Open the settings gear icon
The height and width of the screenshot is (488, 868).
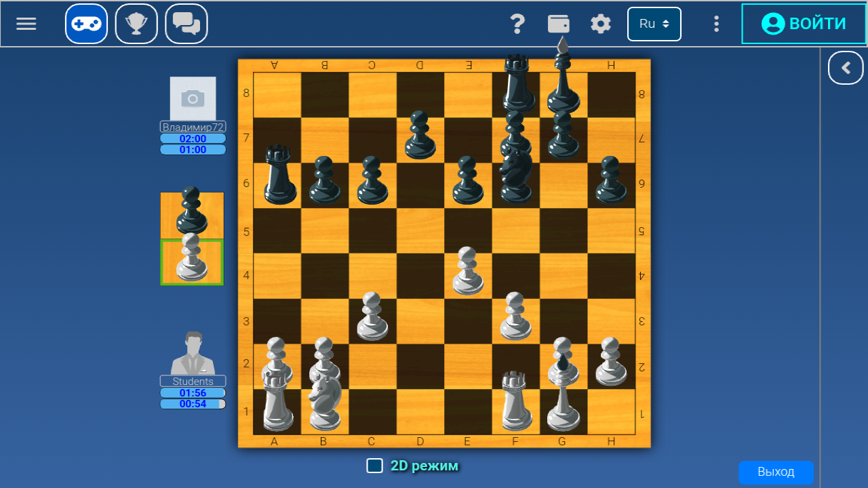[599, 23]
